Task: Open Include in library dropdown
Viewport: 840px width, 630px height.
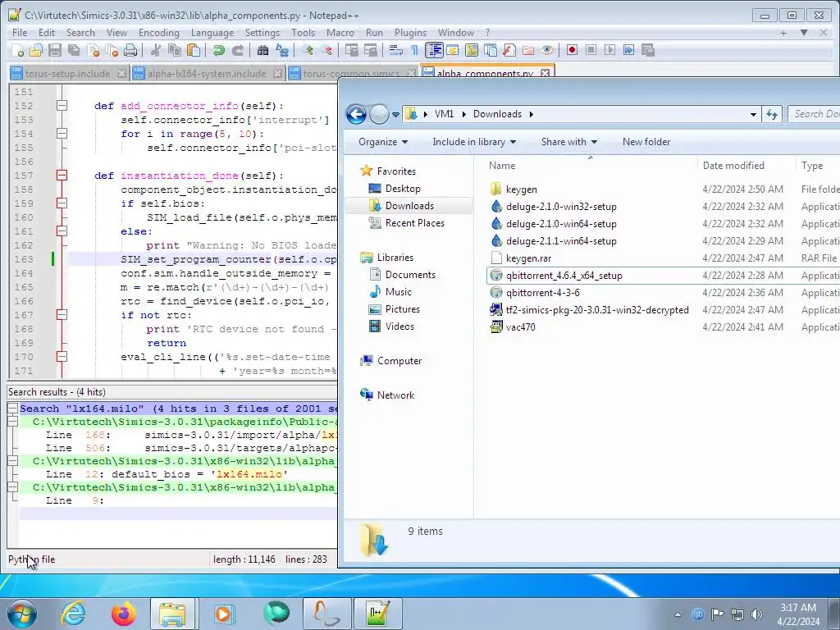Action: (474, 142)
